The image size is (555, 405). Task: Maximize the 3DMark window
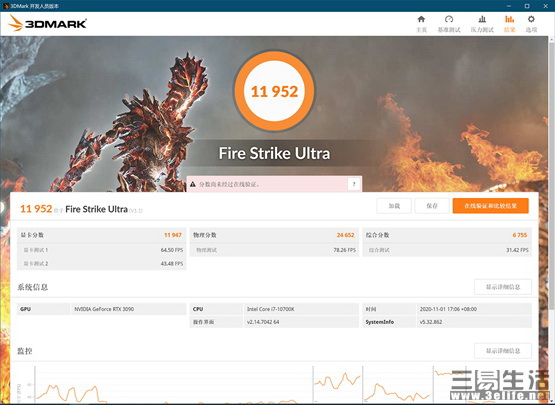tap(527, 6)
